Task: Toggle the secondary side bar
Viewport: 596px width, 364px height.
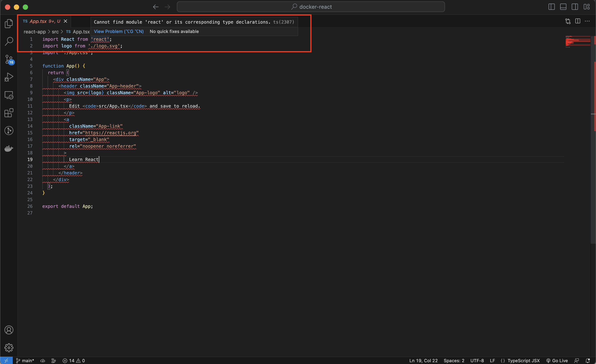Action: (575, 6)
